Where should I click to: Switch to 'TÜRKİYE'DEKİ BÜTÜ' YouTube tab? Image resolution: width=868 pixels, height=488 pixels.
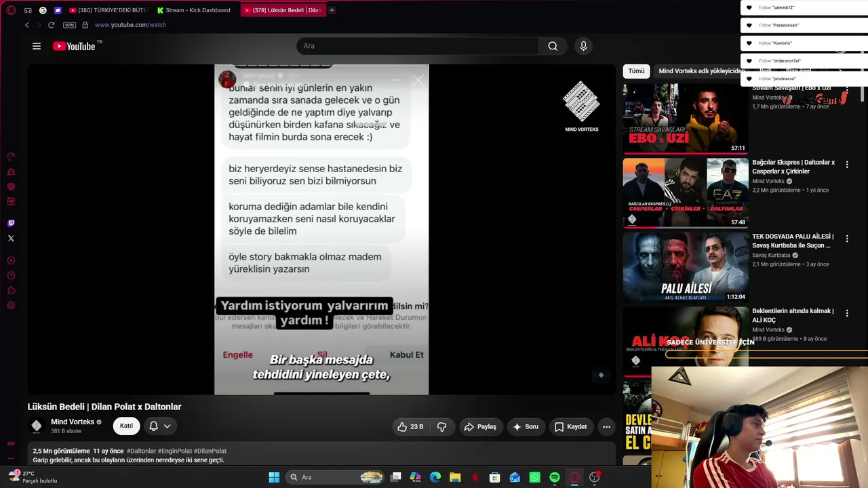108,10
